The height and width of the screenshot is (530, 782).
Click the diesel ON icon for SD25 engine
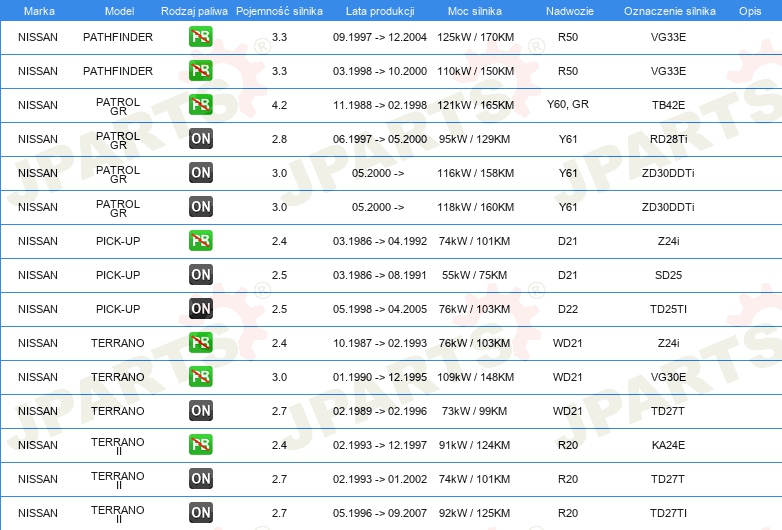click(x=200, y=275)
